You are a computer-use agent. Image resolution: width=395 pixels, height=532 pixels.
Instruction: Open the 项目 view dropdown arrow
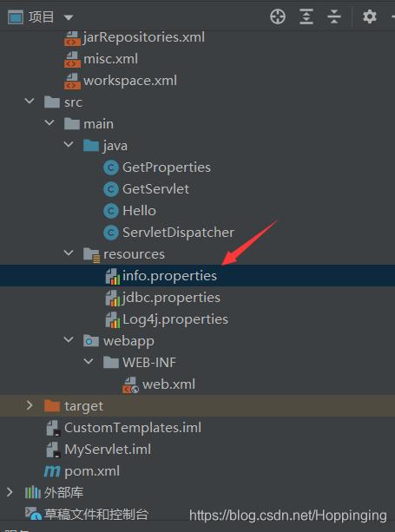[69, 17]
